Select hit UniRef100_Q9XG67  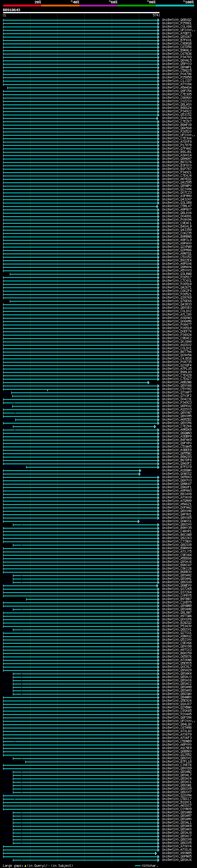[x=177, y=37]
